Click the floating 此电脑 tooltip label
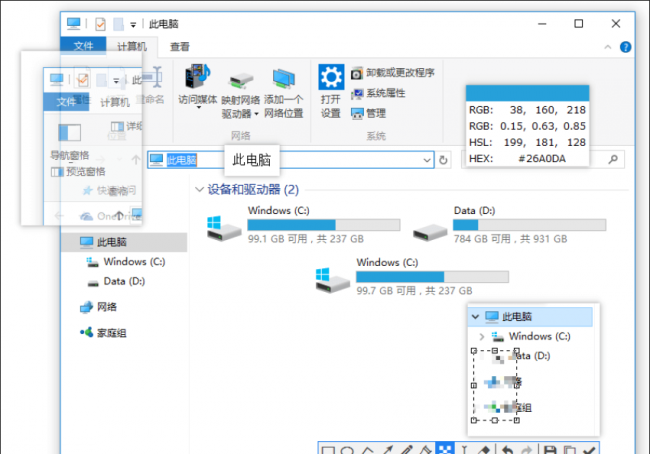The width and height of the screenshot is (650, 454). pos(252,160)
